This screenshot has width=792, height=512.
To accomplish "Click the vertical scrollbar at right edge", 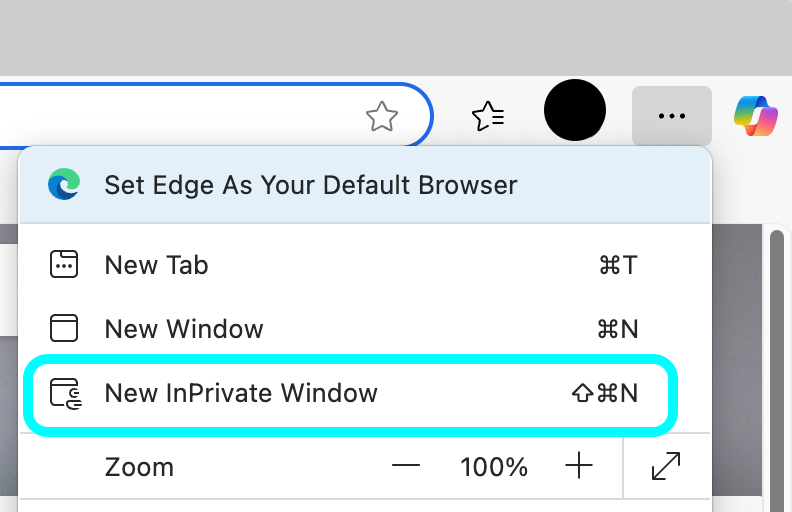I will coord(779,370).
